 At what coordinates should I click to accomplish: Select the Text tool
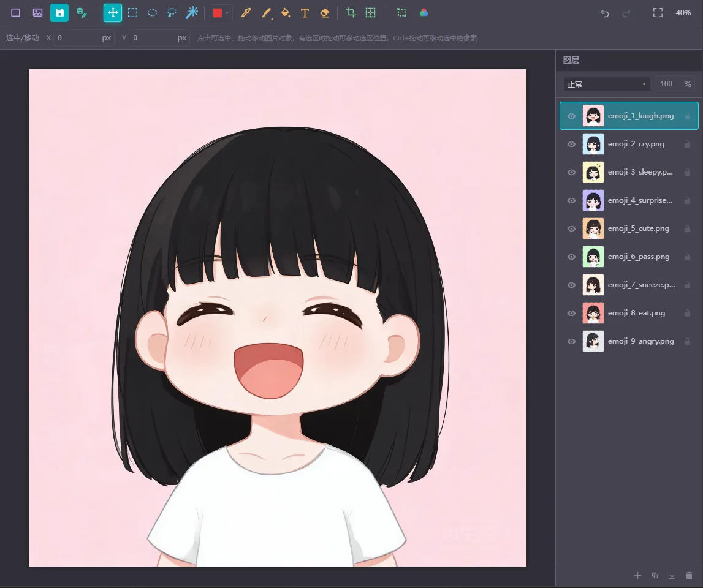pyautogui.click(x=305, y=12)
